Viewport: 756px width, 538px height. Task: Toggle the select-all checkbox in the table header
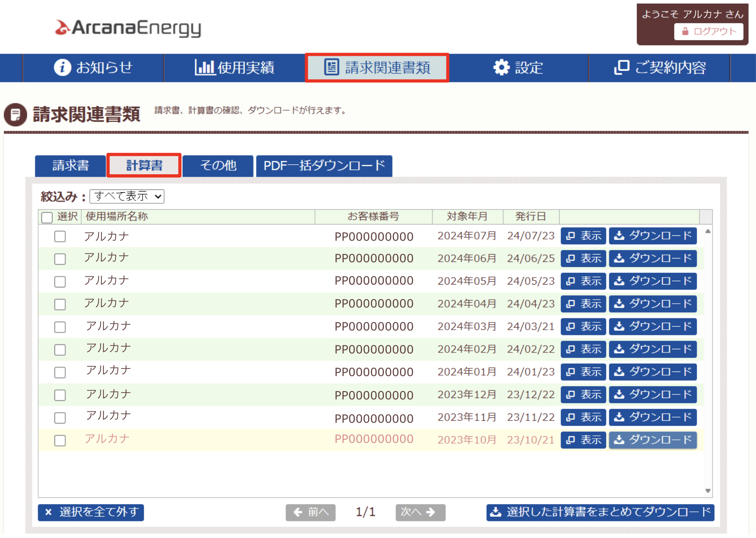47,217
